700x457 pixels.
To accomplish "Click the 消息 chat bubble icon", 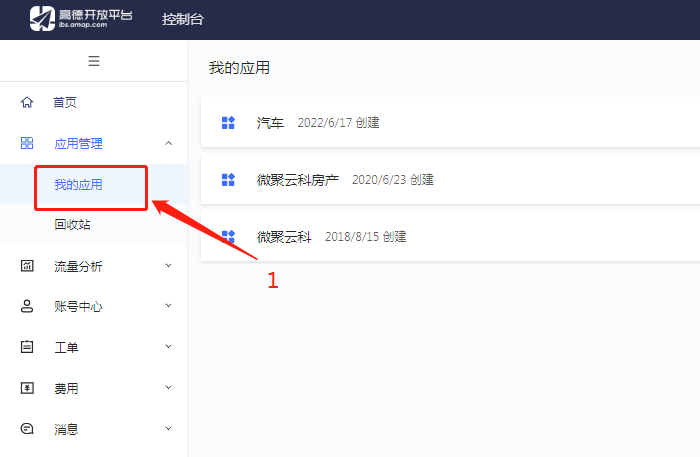I will click(x=27, y=429).
